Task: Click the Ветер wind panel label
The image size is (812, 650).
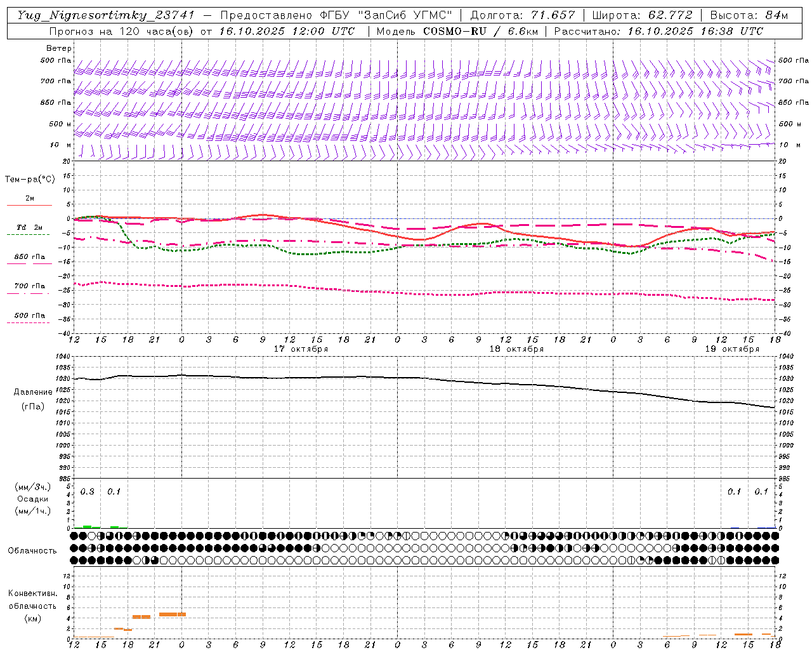Action: pyautogui.click(x=59, y=48)
